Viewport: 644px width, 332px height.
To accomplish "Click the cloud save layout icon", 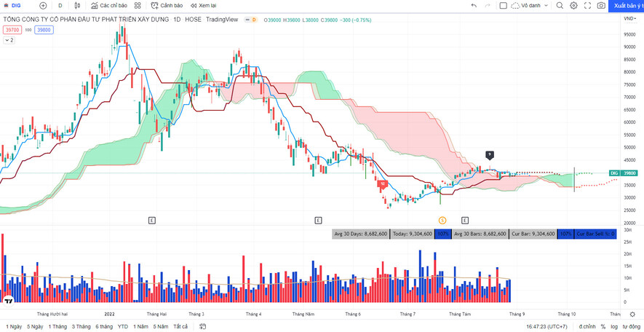I will click(515, 5).
